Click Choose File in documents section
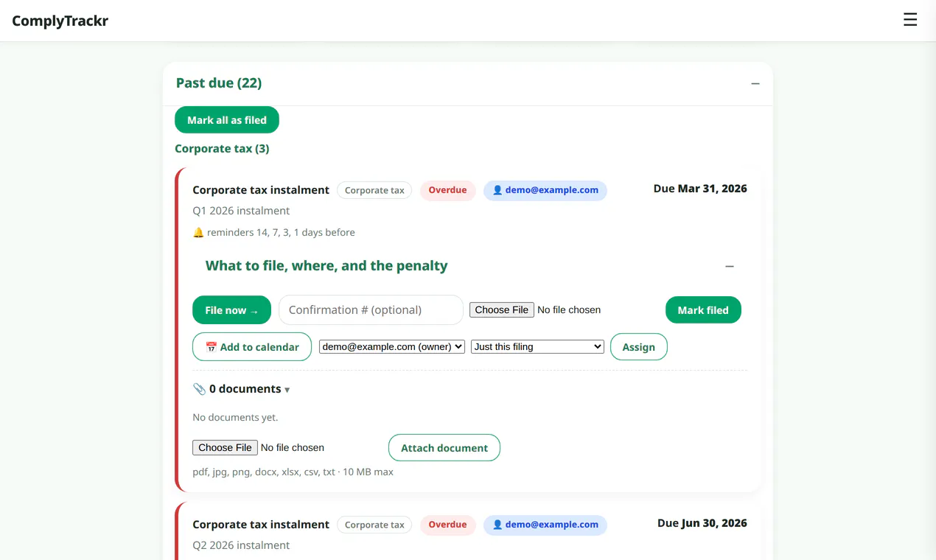The width and height of the screenshot is (936, 560). point(225,447)
